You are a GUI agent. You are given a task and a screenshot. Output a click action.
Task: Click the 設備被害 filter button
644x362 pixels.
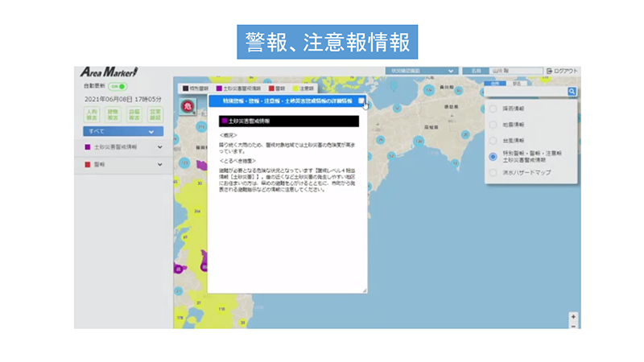tap(134, 114)
